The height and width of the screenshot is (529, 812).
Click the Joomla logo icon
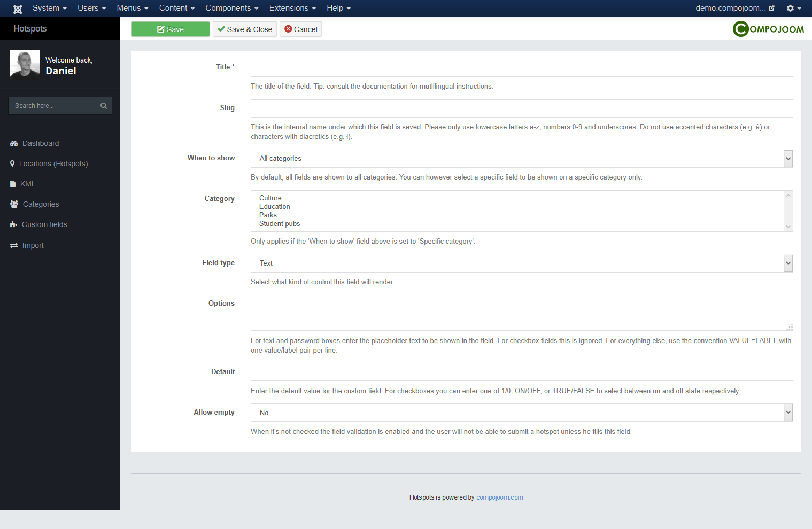[x=18, y=9]
